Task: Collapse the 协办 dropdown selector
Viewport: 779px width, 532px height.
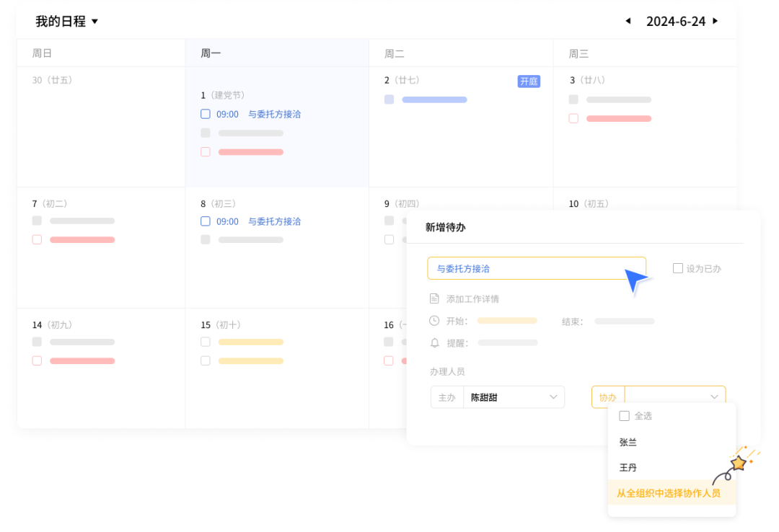Action: (713, 397)
